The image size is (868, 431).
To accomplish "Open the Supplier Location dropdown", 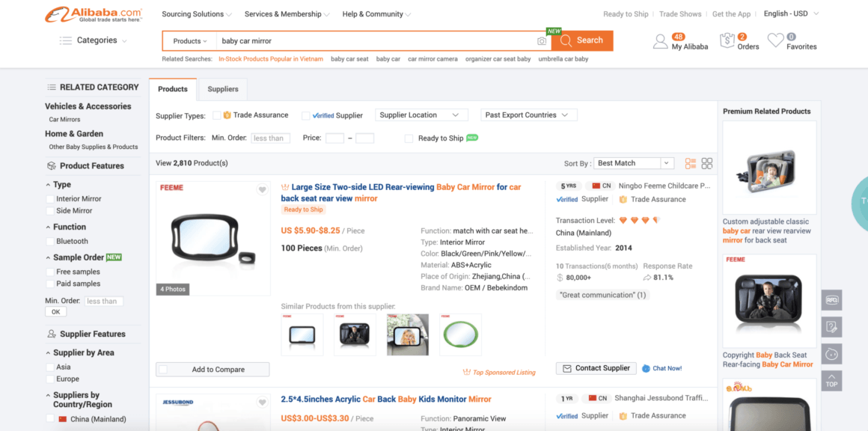I will [421, 115].
